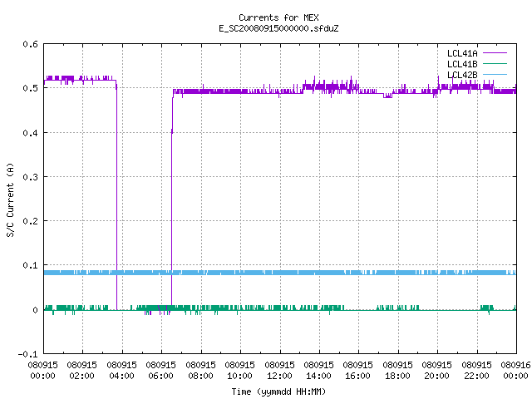
Task: Click the blue LCL42B trace near 12:00
Action: pos(280,273)
